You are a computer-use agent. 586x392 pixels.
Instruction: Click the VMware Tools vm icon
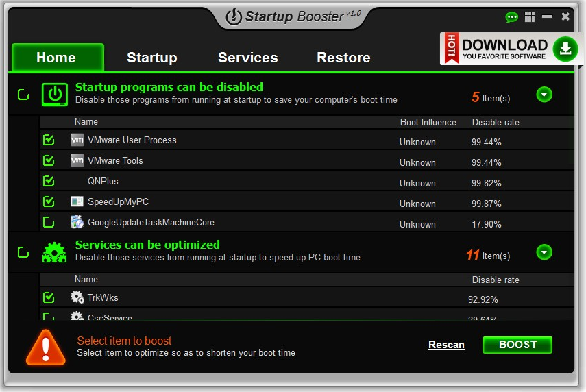pyautogui.click(x=77, y=160)
